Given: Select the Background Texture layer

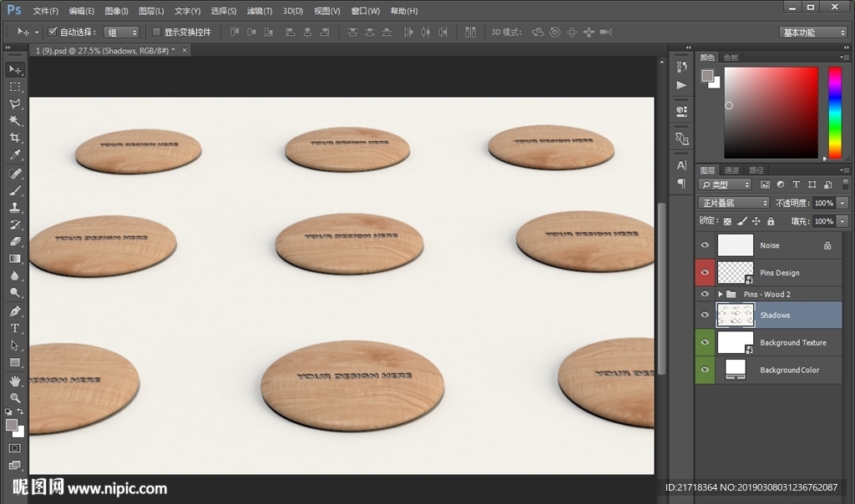Looking at the screenshot, I should point(792,343).
